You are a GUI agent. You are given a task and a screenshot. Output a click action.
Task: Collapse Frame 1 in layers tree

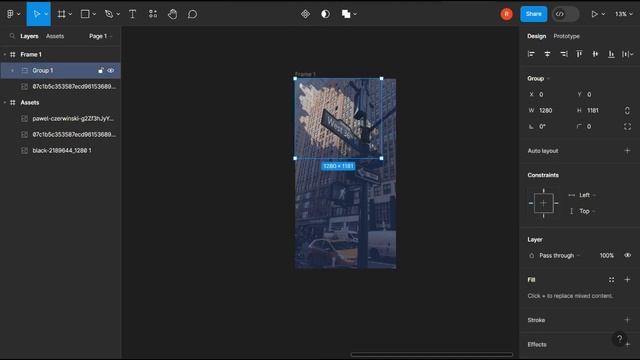click(x=4, y=54)
